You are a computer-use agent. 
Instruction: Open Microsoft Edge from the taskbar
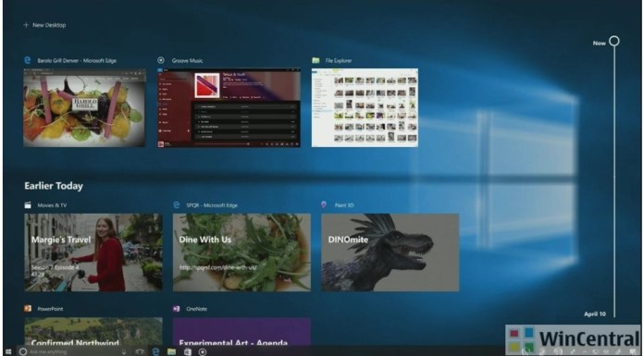155,351
